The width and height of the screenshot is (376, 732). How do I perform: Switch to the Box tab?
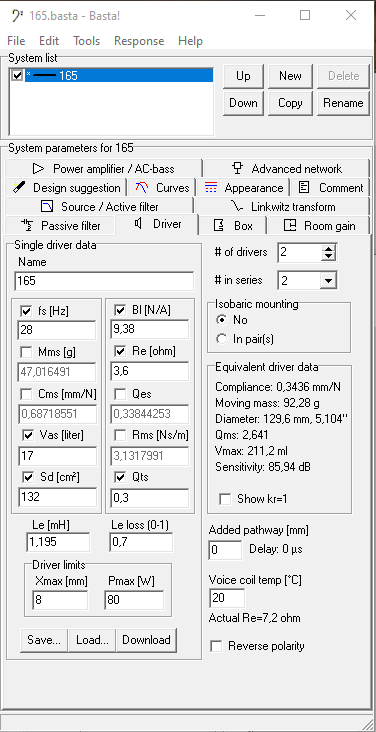pyautogui.click(x=233, y=226)
